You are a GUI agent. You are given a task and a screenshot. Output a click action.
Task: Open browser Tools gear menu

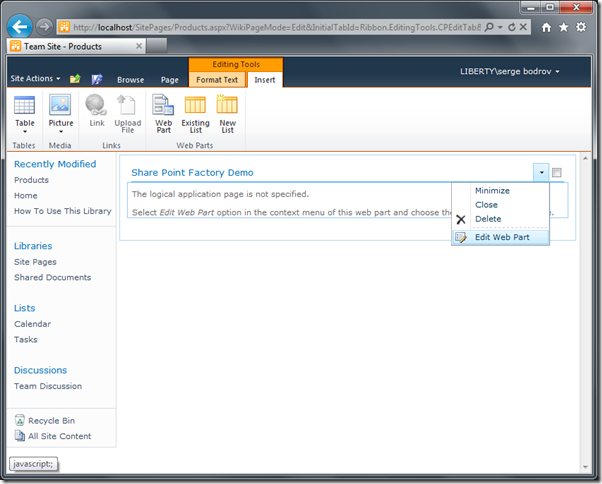pos(581,27)
